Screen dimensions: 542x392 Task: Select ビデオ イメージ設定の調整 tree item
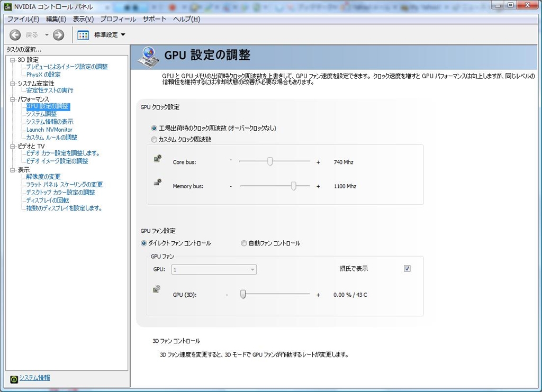[57, 161]
